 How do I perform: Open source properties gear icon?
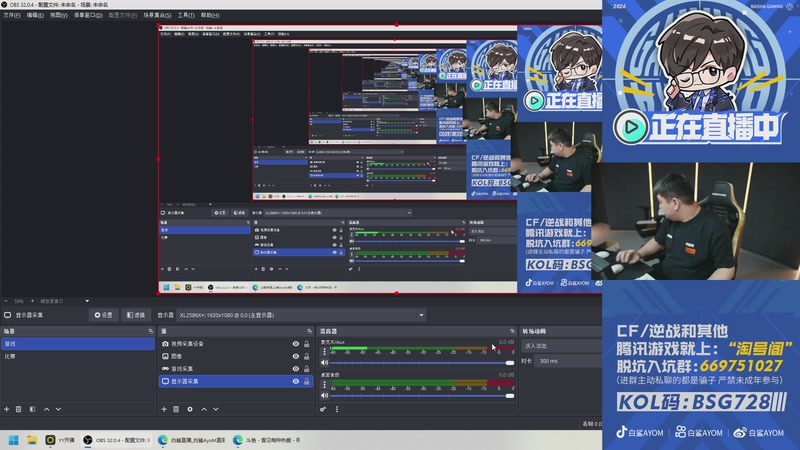click(190, 409)
